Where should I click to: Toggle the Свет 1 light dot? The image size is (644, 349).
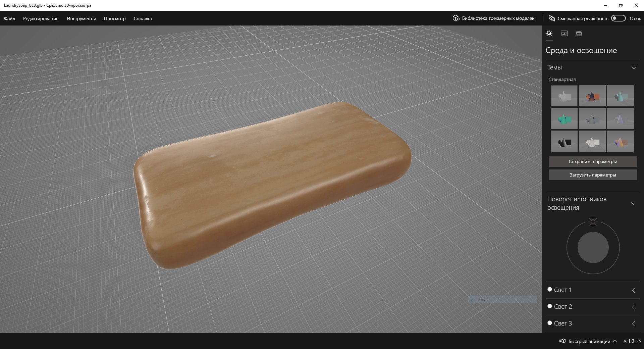click(x=550, y=289)
